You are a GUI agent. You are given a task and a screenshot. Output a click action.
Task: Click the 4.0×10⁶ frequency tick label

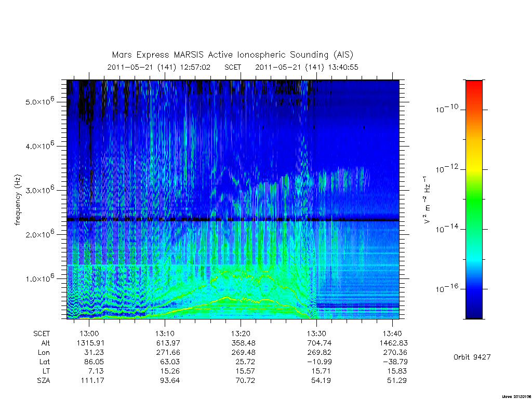point(39,145)
